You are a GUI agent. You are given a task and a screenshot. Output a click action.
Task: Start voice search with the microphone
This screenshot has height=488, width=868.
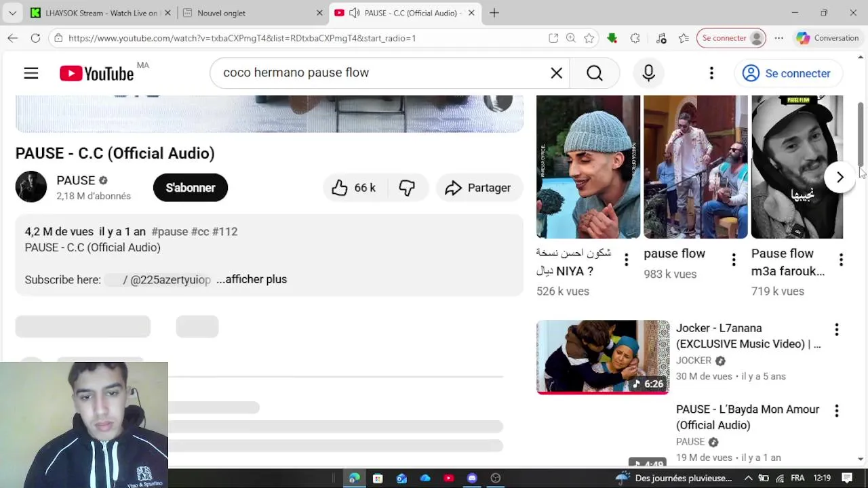coord(648,73)
